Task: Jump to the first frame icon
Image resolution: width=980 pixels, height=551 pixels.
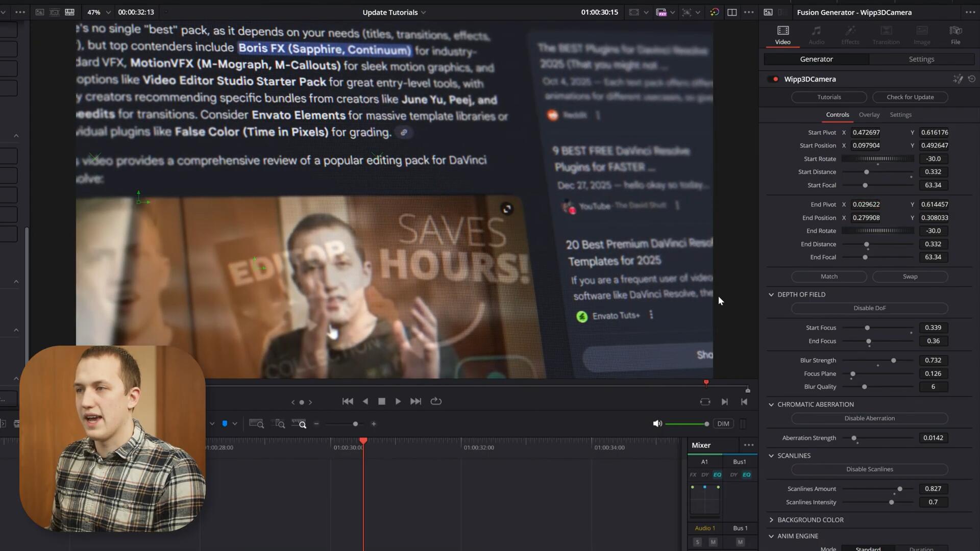Action: pyautogui.click(x=348, y=402)
